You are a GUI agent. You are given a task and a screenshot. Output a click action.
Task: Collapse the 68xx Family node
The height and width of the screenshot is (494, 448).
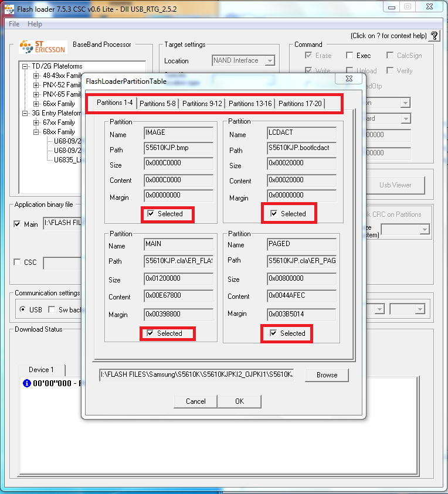tap(36, 132)
